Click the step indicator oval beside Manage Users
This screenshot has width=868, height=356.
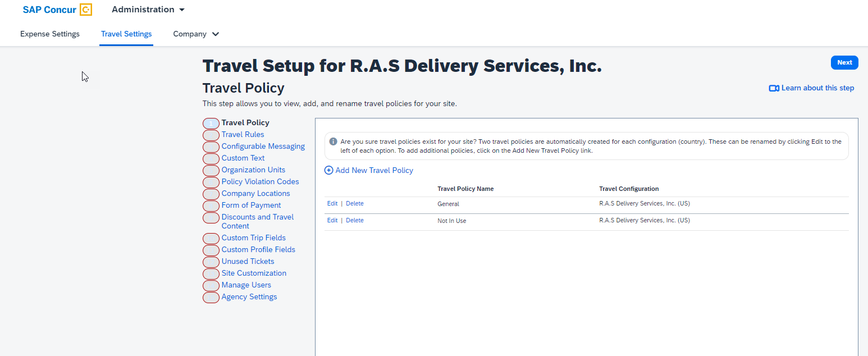[211, 286]
